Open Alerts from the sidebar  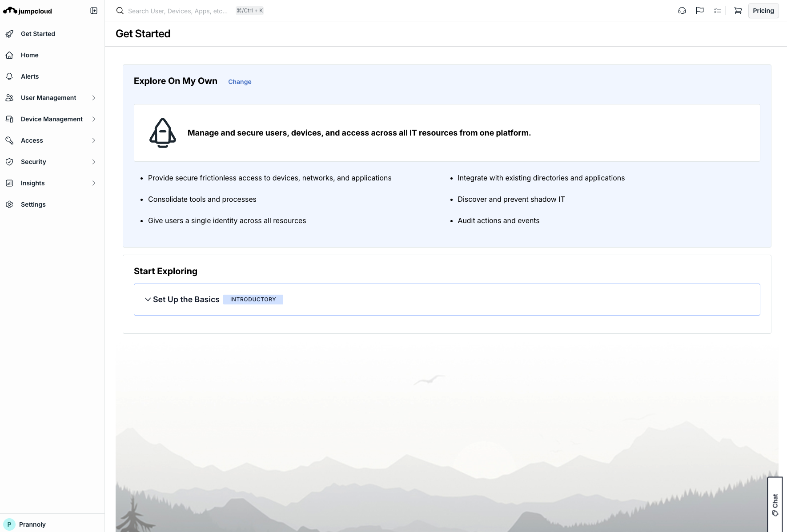click(29, 76)
